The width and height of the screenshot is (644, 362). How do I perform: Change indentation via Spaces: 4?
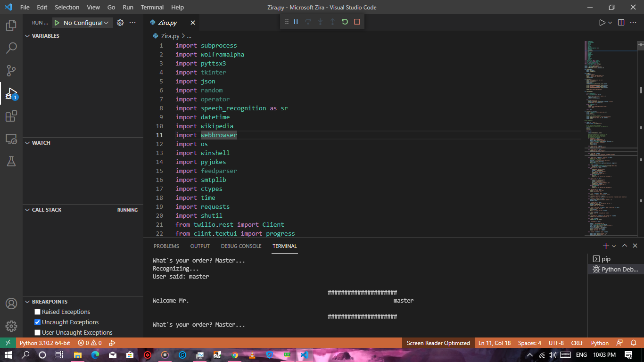529,343
